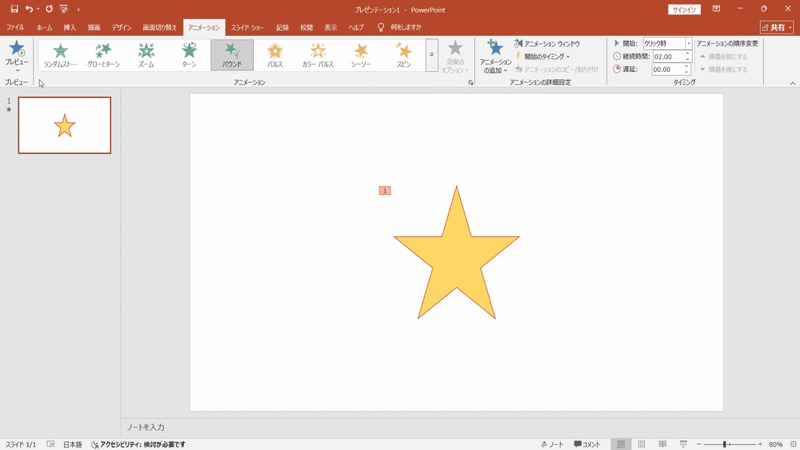
Task: Start slideshow from quick access toolbar
Action: [64, 9]
